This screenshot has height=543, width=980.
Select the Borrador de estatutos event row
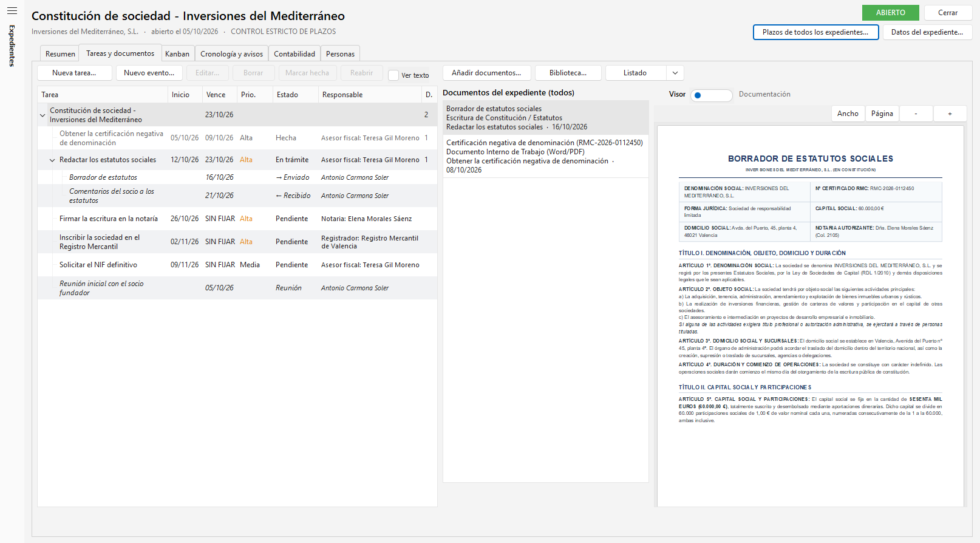point(237,177)
